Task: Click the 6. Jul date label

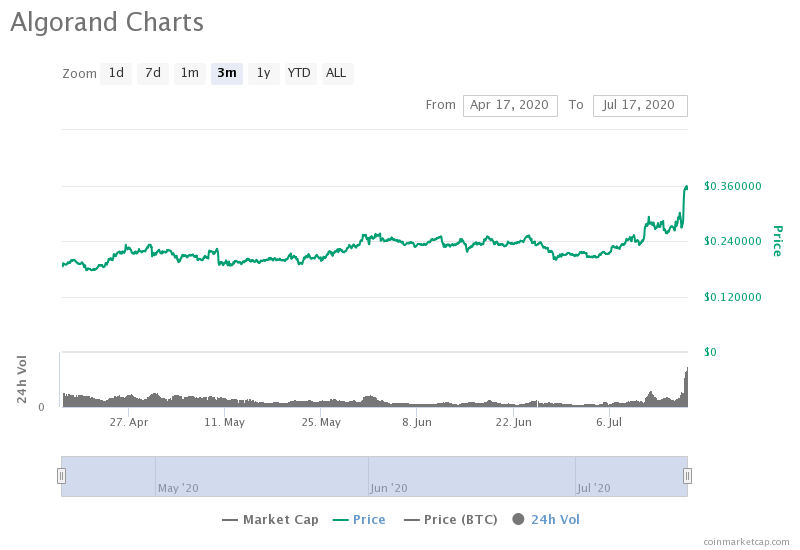Action: click(x=609, y=422)
